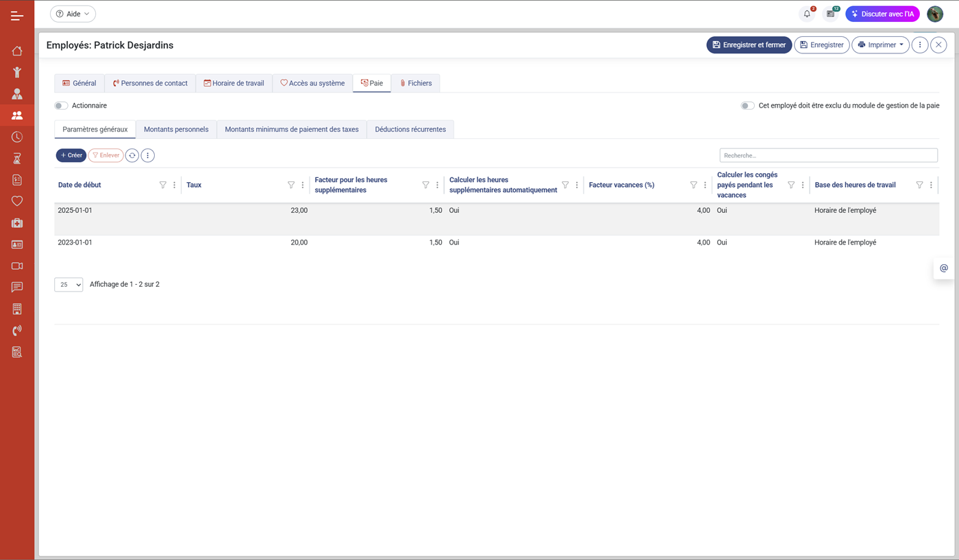Image resolution: width=959 pixels, height=560 pixels.
Task: Click the Créer button
Action: [x=71, y=155]
